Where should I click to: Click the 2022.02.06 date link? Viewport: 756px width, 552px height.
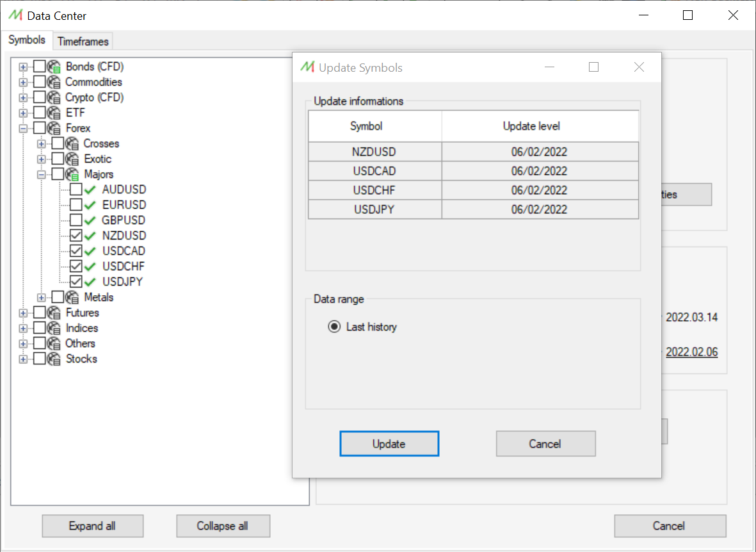(x=691, y=352)
